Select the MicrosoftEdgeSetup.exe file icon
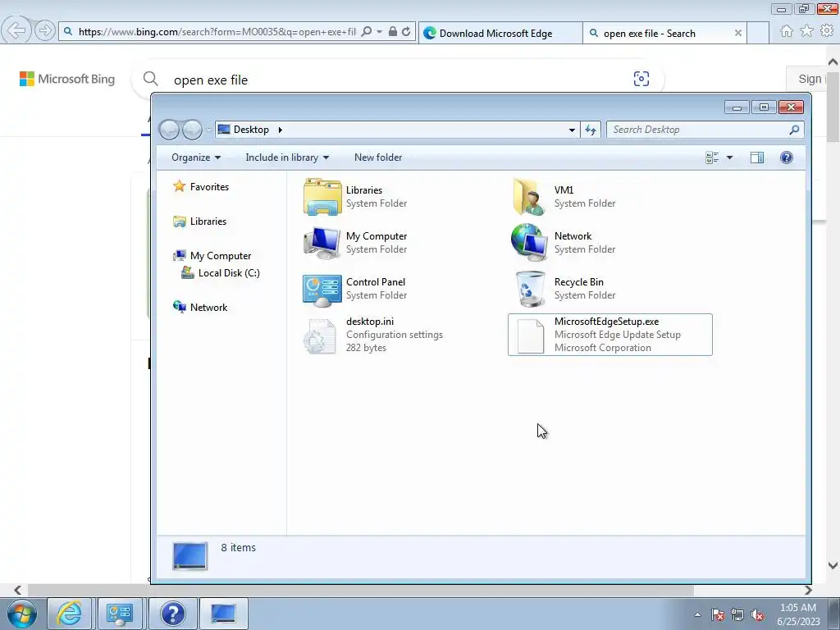 [531, 336]
